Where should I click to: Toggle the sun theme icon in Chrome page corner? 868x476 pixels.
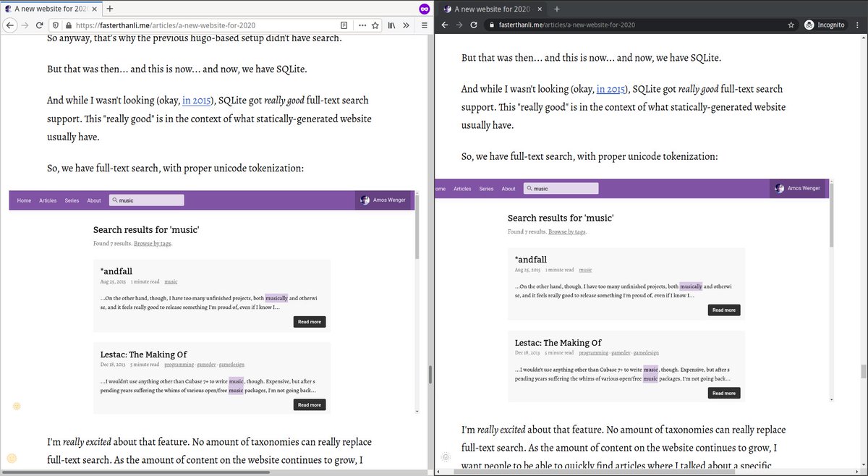(446, 456)
